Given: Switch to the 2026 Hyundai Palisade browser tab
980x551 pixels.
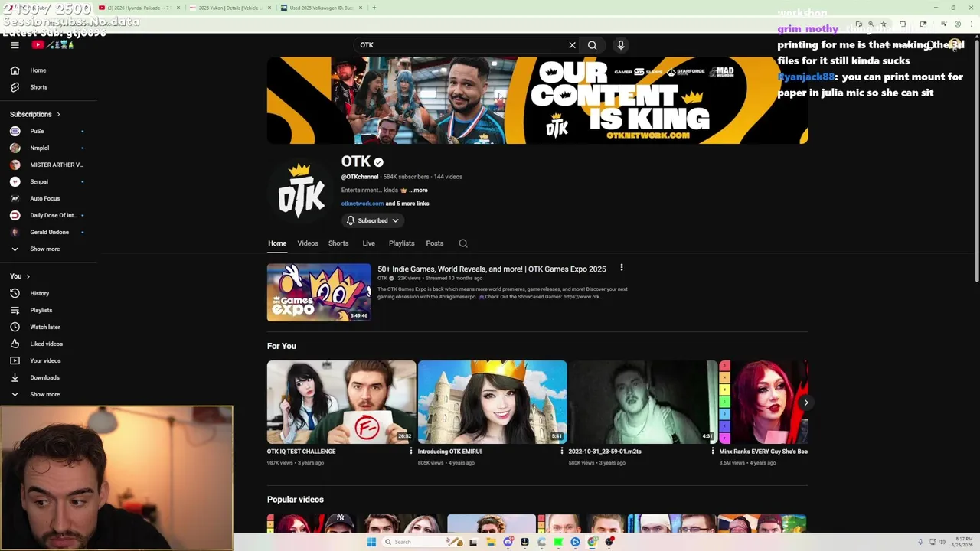Looking at the screenshot, I should (139, 8).
